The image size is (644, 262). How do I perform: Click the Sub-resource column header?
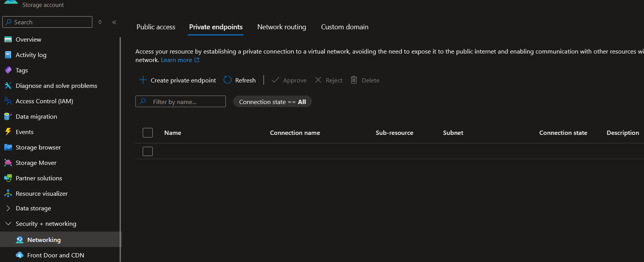pyautogui.click(x=394, y=133)
